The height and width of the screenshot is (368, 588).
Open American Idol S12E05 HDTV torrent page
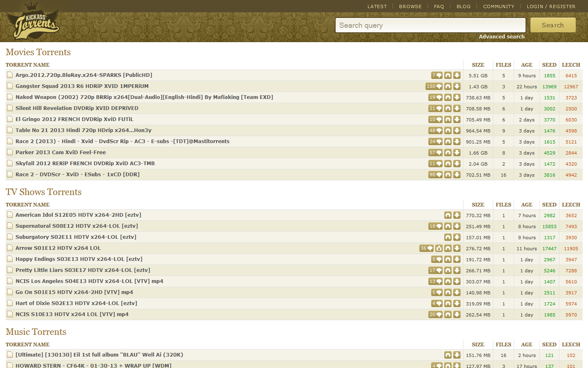click(x=78, y=215)
